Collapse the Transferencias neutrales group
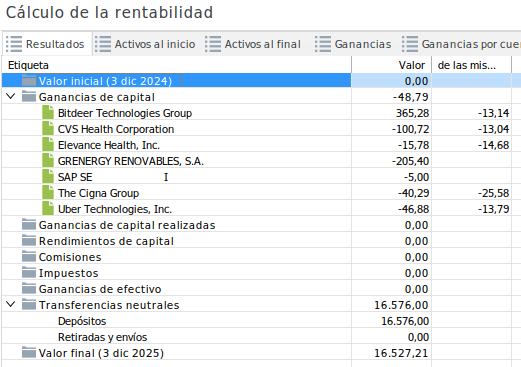This screenshot has height=367, width=521. click(11, 304)
